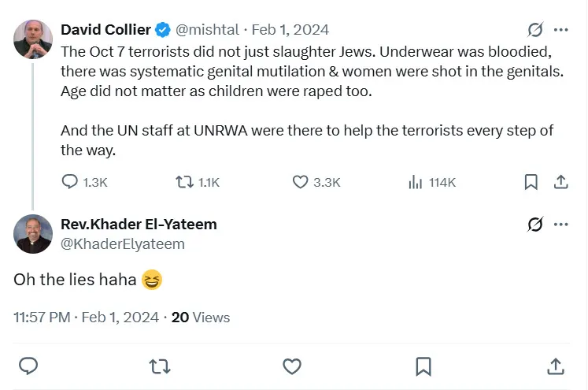The image size is (588, 390).
Task: Like the 'Oh the lies' reply
Action: coord(292,366)
